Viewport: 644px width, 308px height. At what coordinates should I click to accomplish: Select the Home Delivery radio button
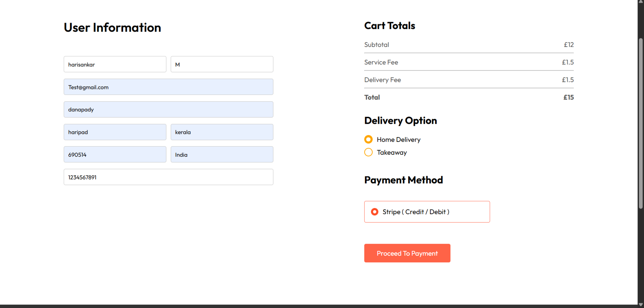pos(368,139)
